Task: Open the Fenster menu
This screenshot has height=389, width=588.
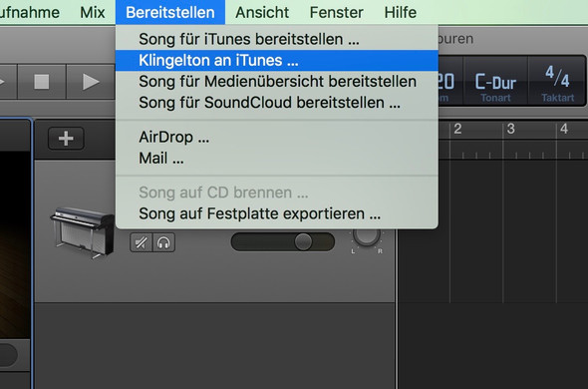Action: pos(337,12)
